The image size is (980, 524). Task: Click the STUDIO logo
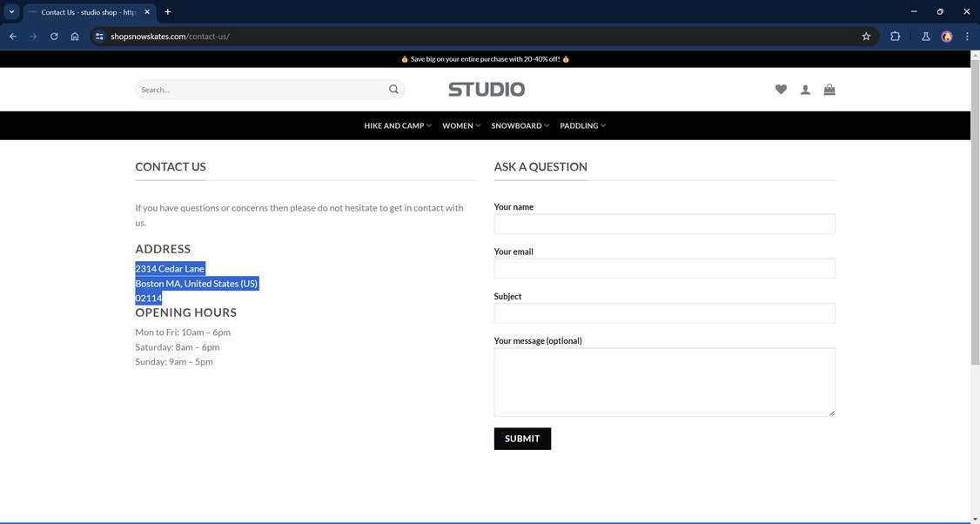[x=487, y=90]
